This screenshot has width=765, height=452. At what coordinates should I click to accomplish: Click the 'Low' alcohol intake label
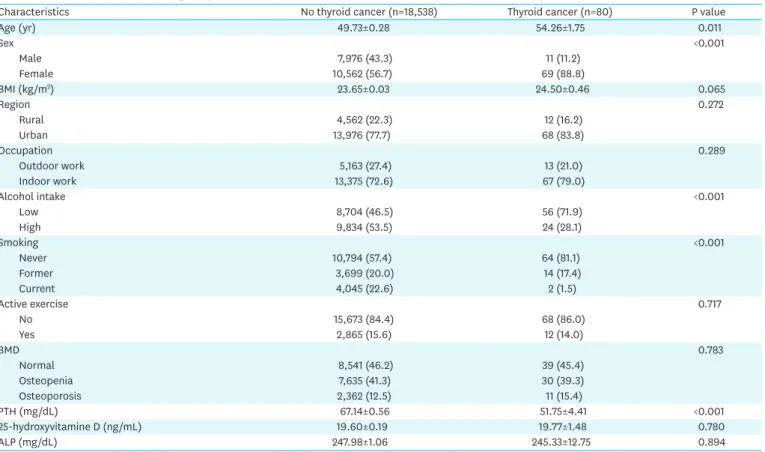(28, 212)
